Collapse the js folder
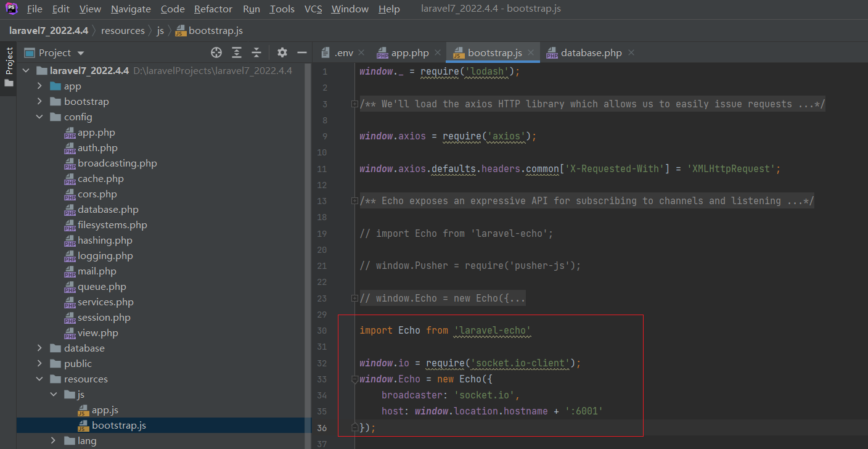 click(54, 395)
